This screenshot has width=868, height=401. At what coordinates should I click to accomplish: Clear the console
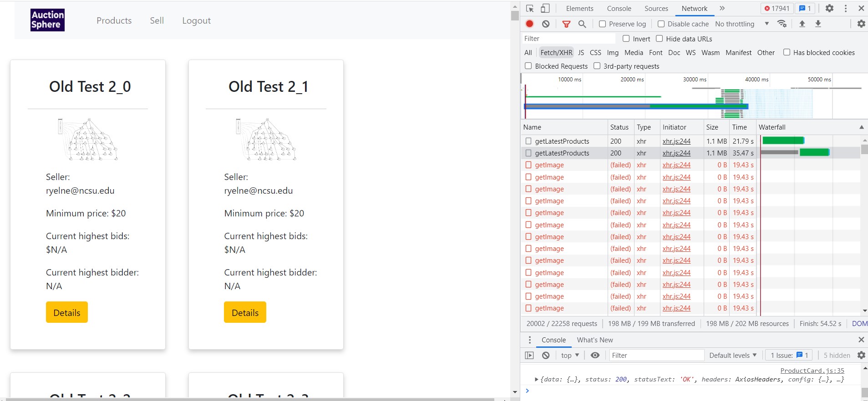coord(546,356)
